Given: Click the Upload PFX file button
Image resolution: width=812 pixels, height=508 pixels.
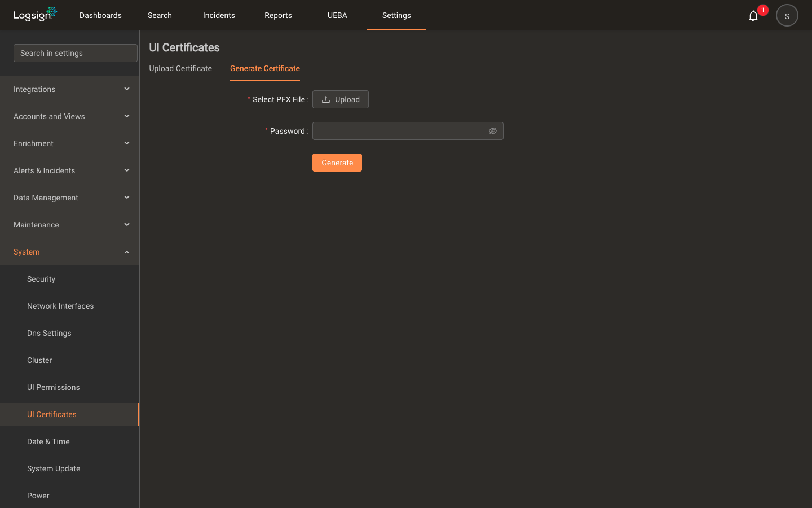Looking at the screenshot, I should tap(341, 99).
